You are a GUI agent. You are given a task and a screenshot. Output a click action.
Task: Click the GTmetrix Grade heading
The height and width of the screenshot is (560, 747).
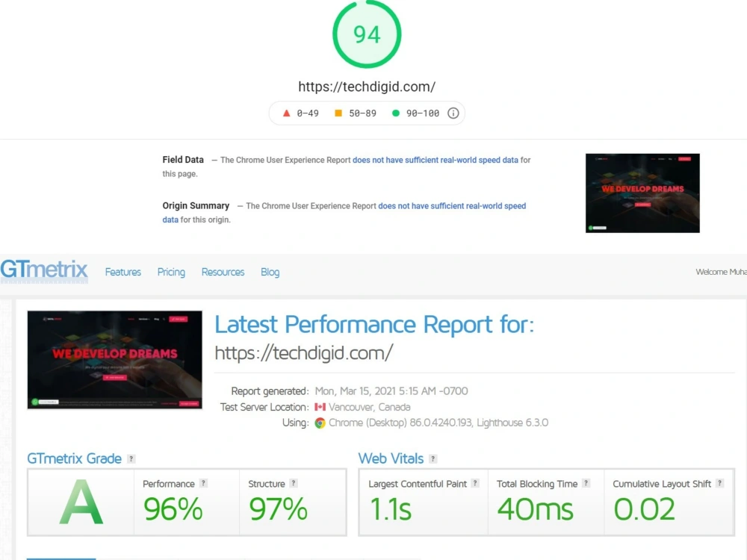[74, 458]
